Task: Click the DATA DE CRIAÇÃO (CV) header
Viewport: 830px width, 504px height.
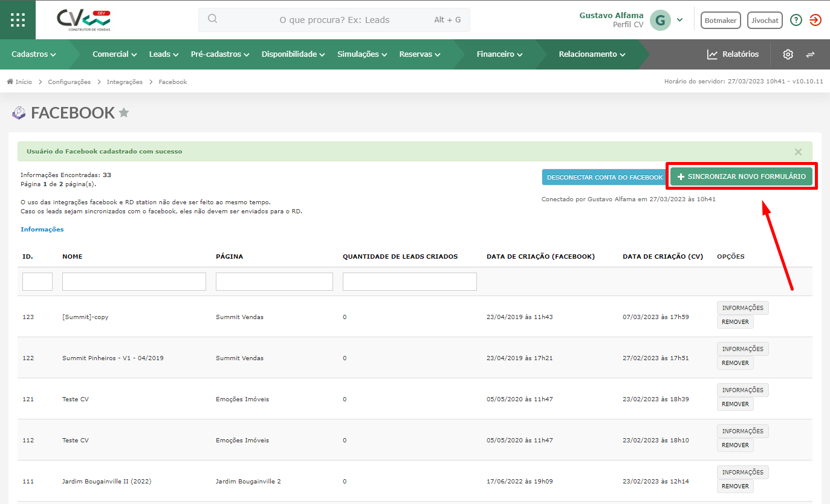Action: [663, 257]
